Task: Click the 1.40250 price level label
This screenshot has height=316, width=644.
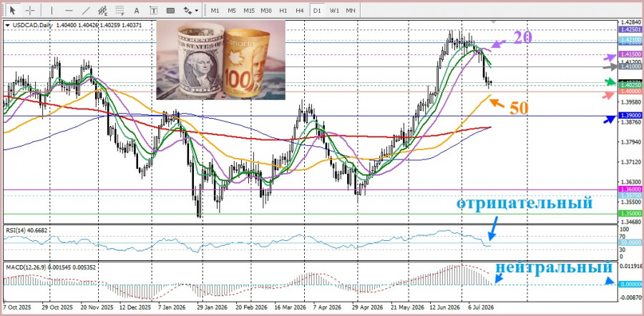Action: pyautogui.click(x=630, y=85)
